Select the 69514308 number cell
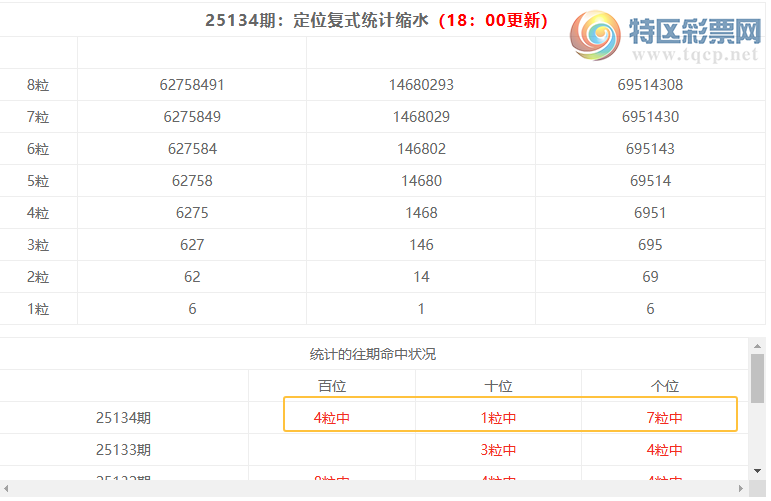 coord(650,85)
